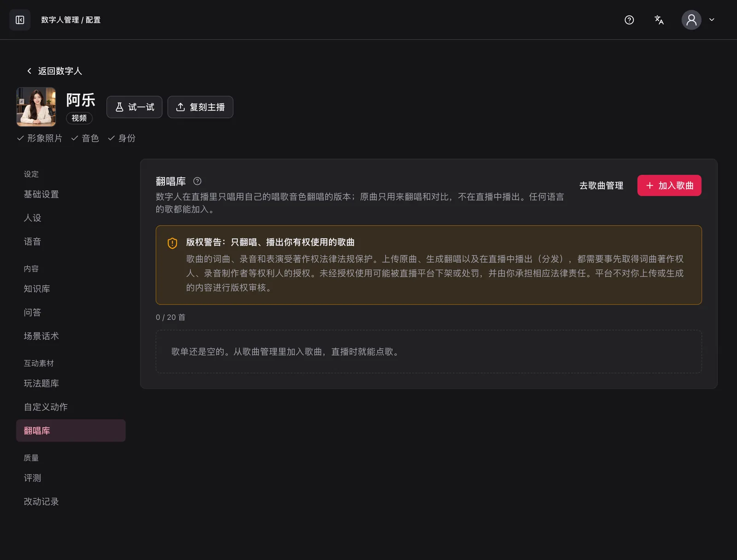Screen dimensions: 737x560
Task: Open 知识库 sidebar item
Action: point(71,289)
